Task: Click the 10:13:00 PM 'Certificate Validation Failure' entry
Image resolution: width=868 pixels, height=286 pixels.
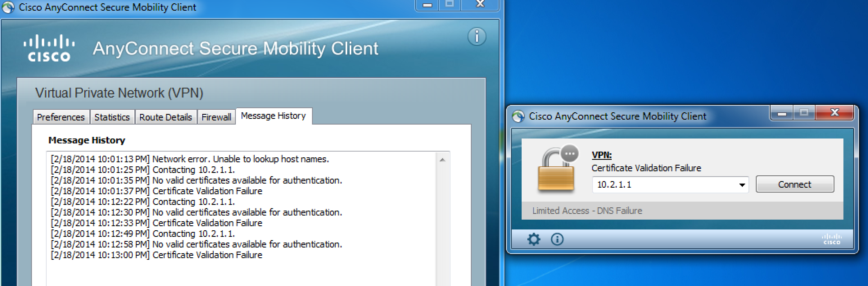Action: click(156, 255)
